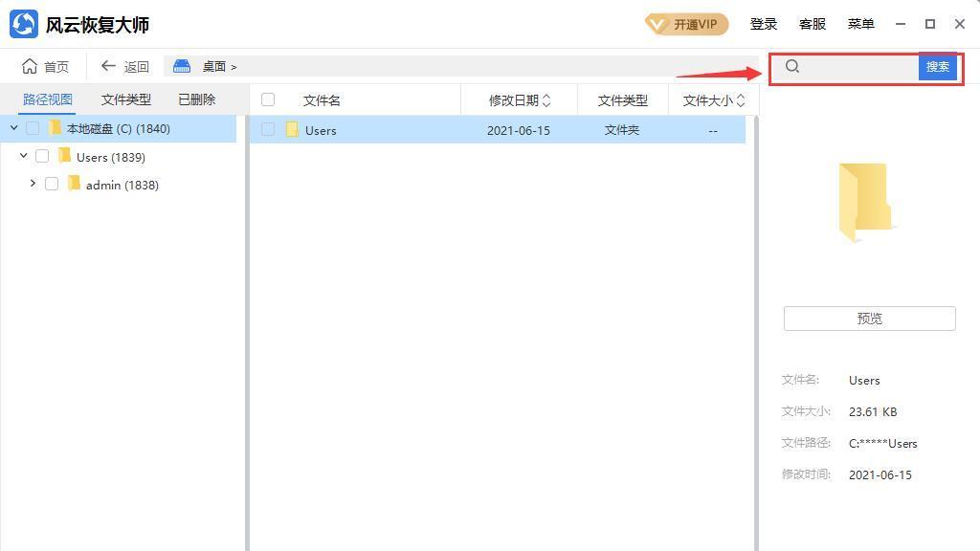Click the 文件类型 column header

(x=622, y=99)
